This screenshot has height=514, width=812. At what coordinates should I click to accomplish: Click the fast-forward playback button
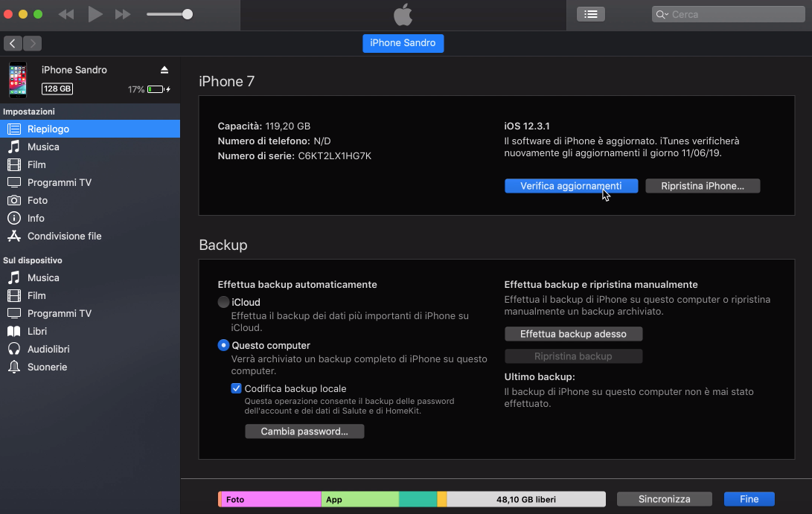pos(123,14)
